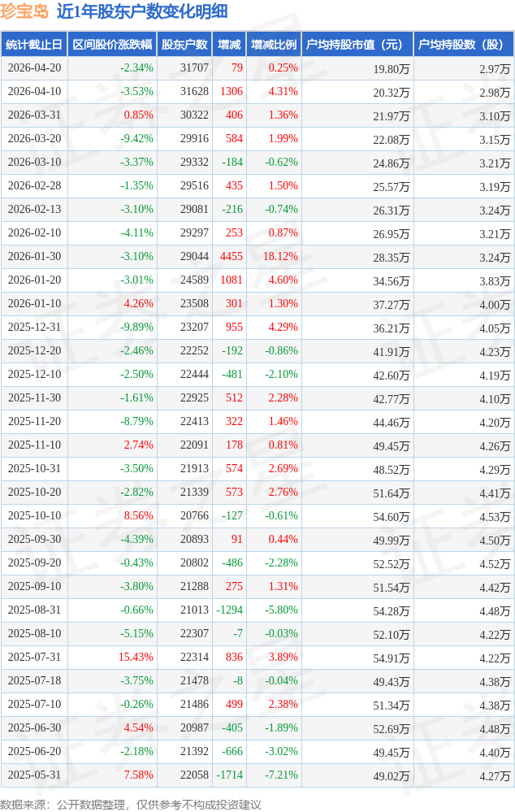Click shareholder count 29297
The height and width of the screenshot is (812, 515).
[x=195, y=232]
